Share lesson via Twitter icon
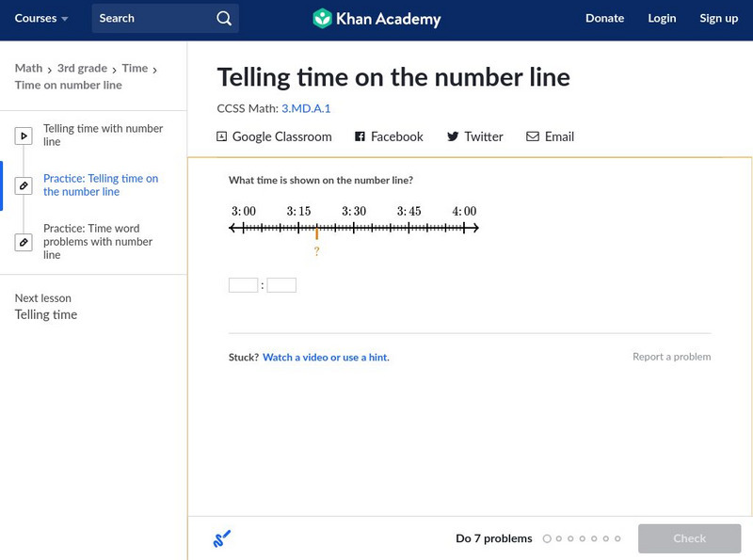The width and height of the screenshot is (753, 560). coord(453,136)
